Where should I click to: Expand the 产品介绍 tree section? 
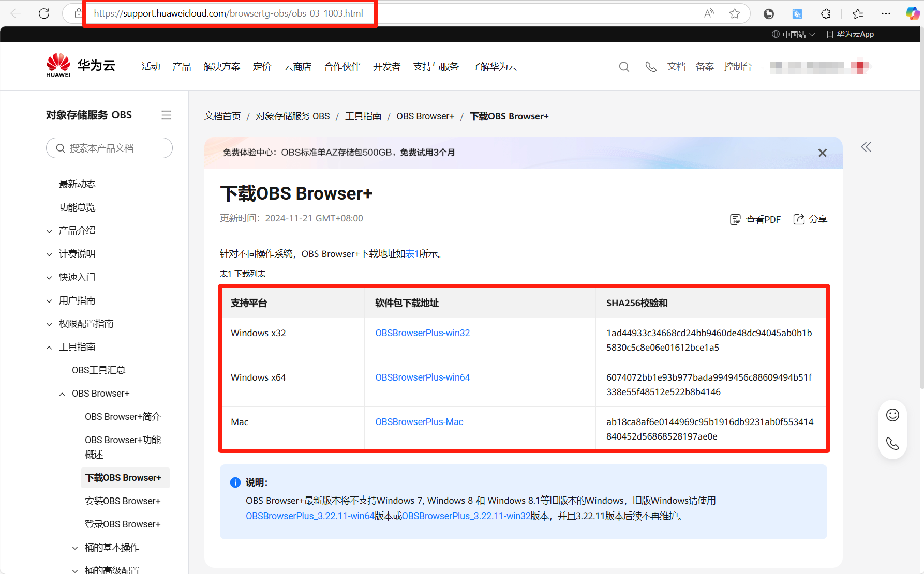pos(49,231)
